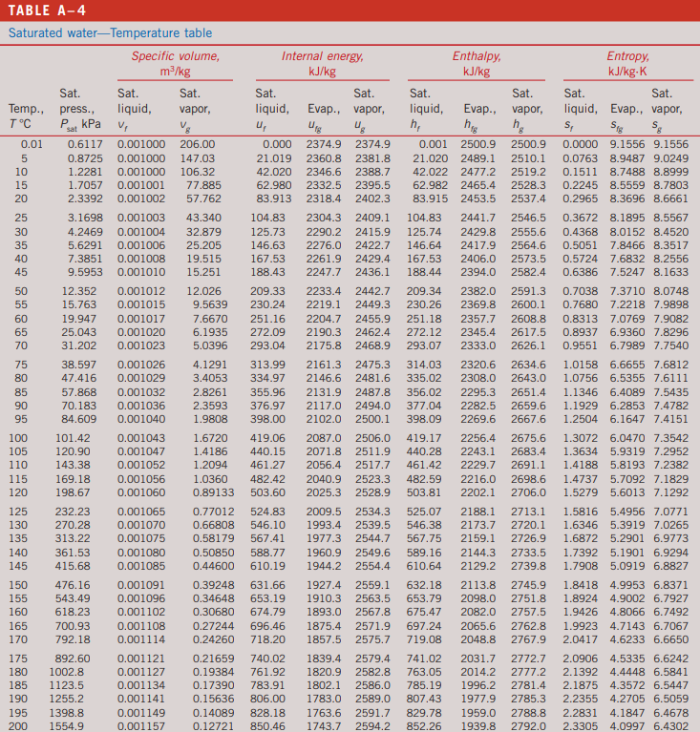This screenshot has height=732, width=700.
Task: Select vapor volume 2.8261 at 85 °C
Action: [210, 392]
